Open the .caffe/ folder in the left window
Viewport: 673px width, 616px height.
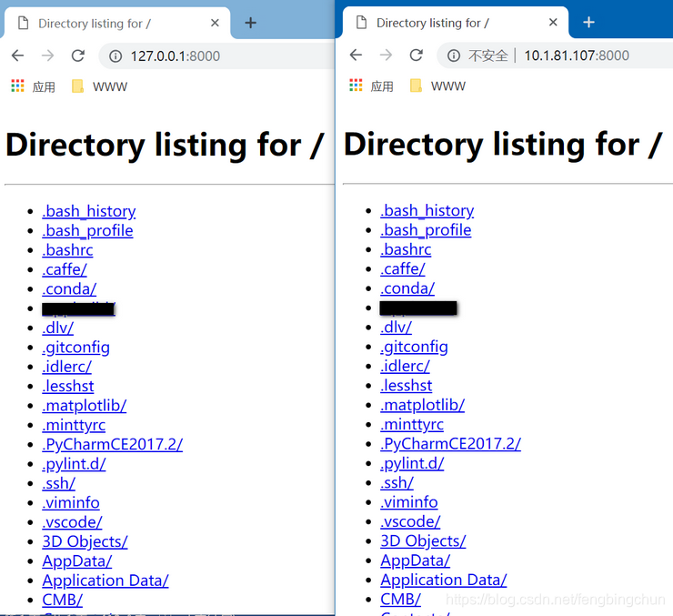pos(65,269)
